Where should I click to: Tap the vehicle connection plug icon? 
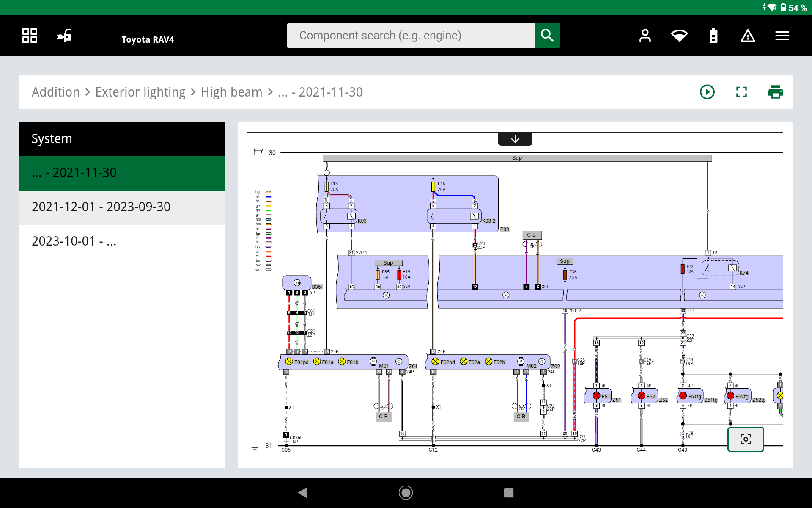64,36
